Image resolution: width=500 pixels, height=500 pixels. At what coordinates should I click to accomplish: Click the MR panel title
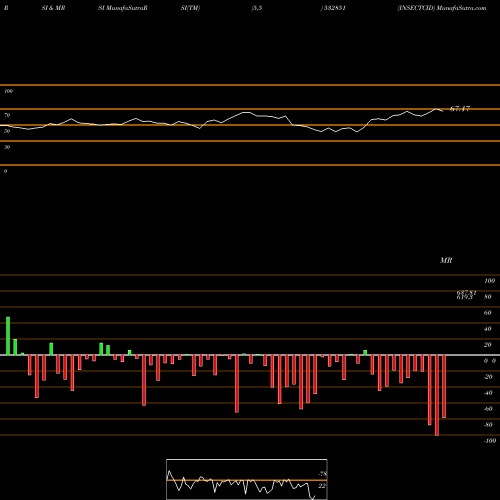446,260
